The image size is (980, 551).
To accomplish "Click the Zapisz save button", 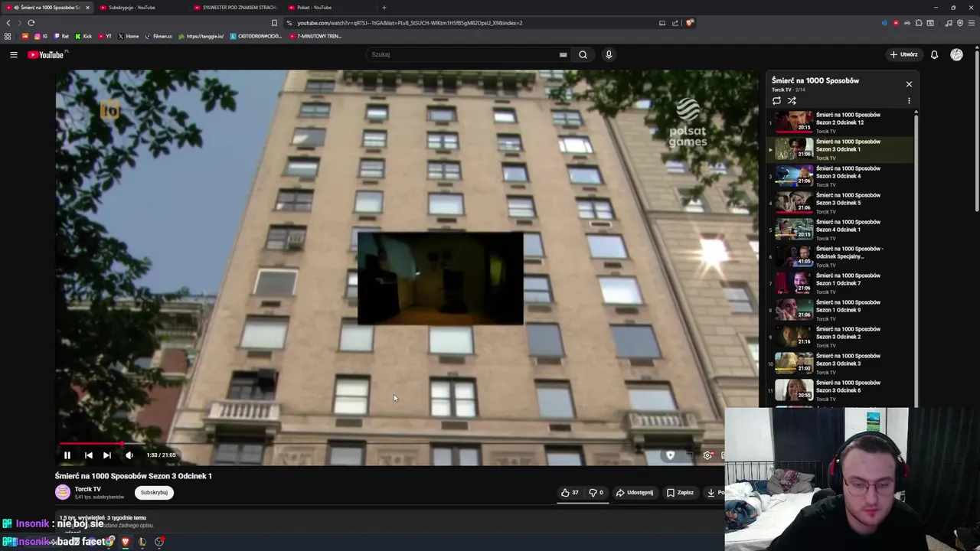I will (x=680, y=493).
